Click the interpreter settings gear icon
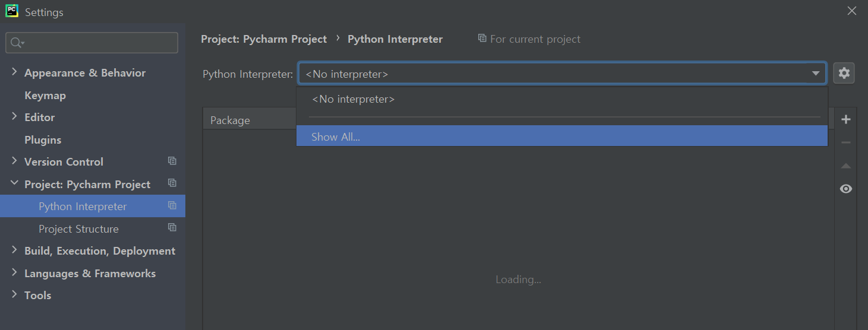868x330 pixels. pyautogui.click(x=844, y=74)
